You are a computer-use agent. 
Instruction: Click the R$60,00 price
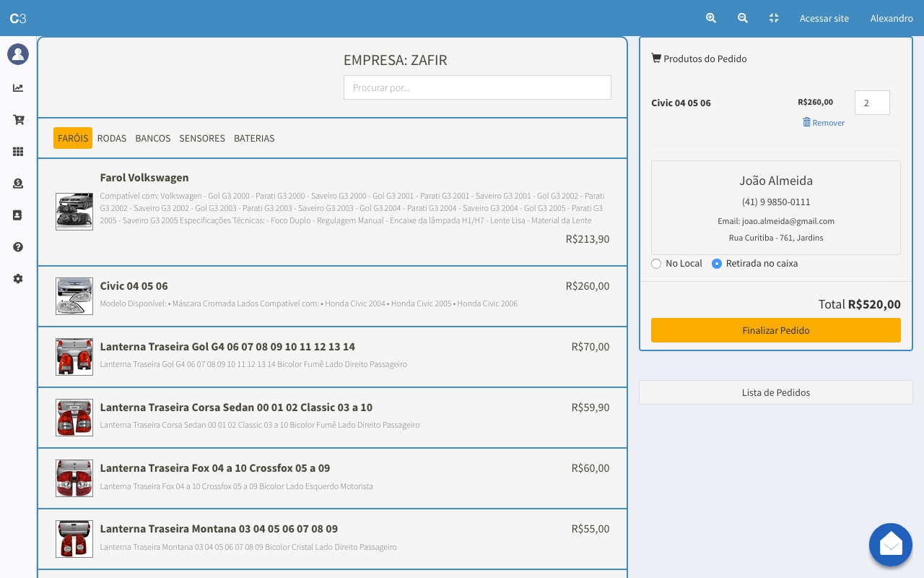point(590,468)
